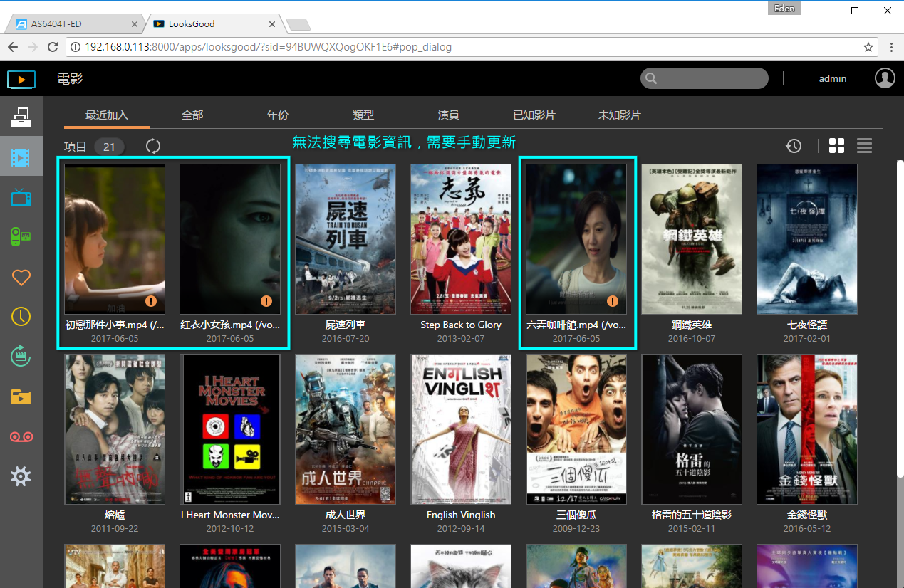Bookmark this page with star icon
This screenshot has height=588, width=904.
click(868, 47)
